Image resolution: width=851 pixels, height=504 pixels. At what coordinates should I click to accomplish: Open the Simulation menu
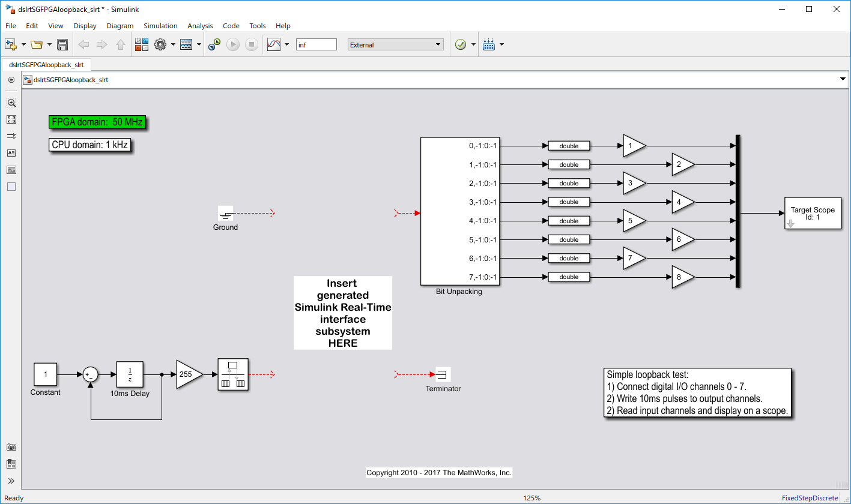point(160,26)
